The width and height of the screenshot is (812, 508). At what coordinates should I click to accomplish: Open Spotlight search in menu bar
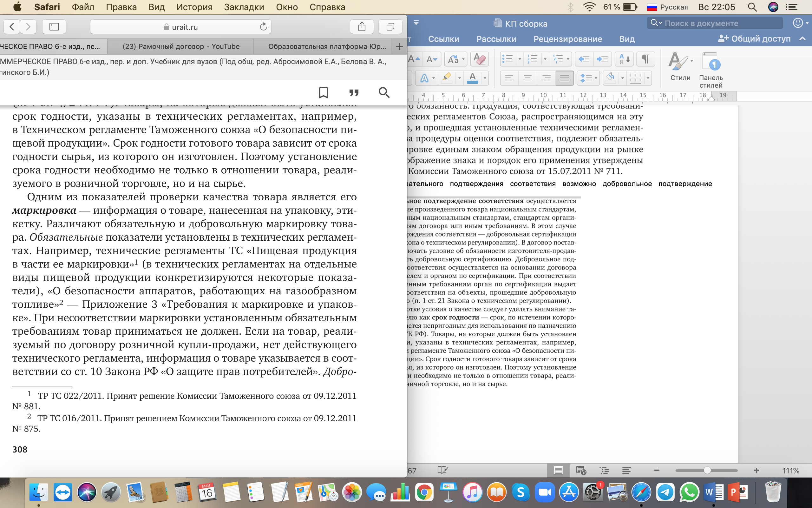coord(752,7)
